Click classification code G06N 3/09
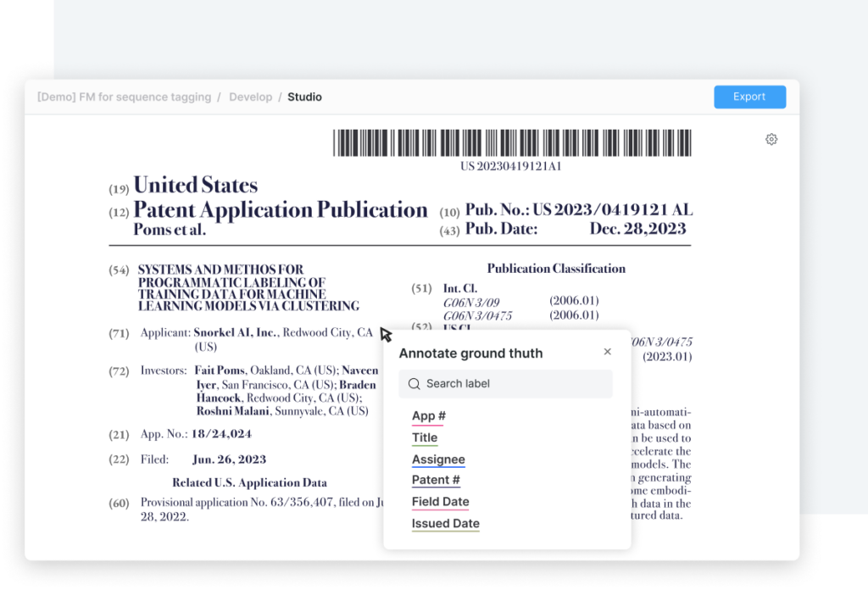 click(471, 303)
